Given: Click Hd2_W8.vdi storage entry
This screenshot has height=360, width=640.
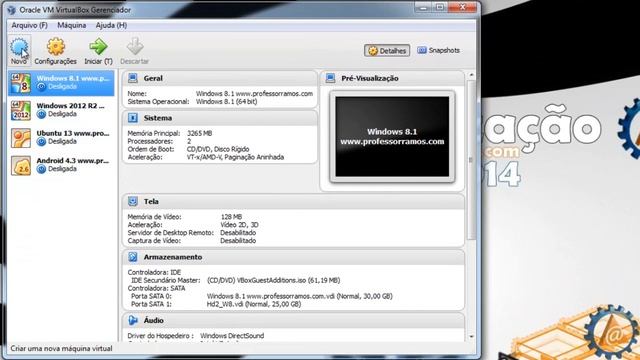Looking at the screenshot, I should pyautogui.click(x=254, y=304).
